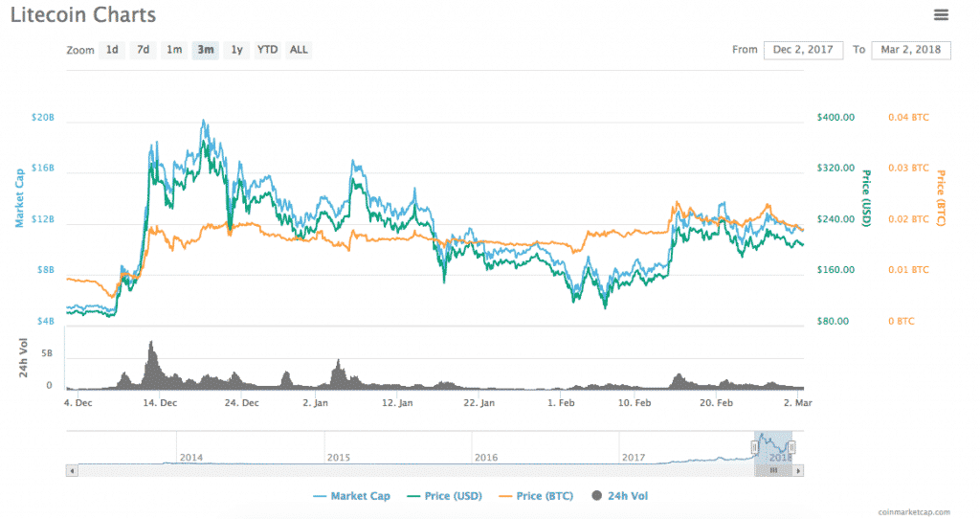Click navigator scrollbar left arrow

(x=71, y=470)
